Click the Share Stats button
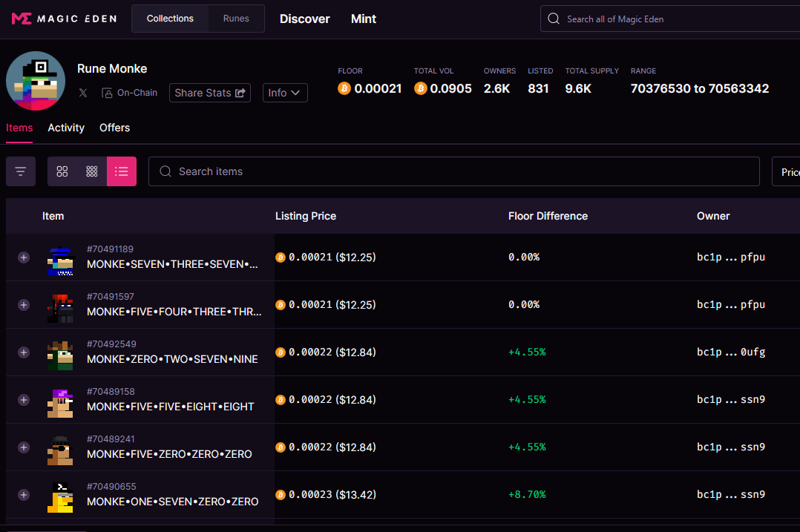Viewport: 800px width, 532px height. click(x=210, y=93)
